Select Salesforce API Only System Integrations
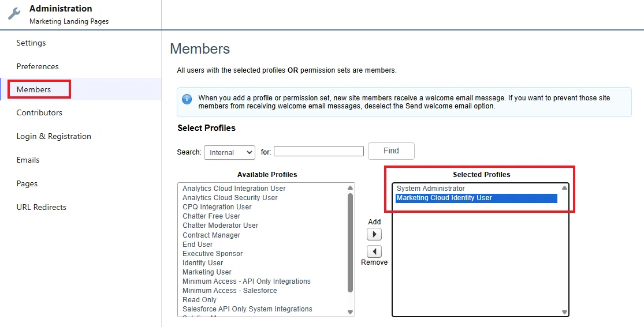 tap(247, 309)
